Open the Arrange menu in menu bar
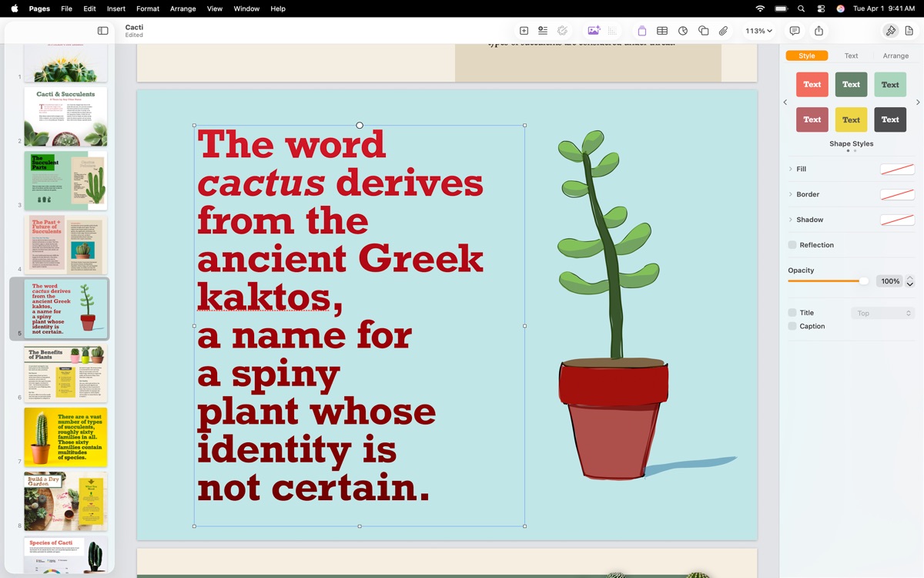 182,8
